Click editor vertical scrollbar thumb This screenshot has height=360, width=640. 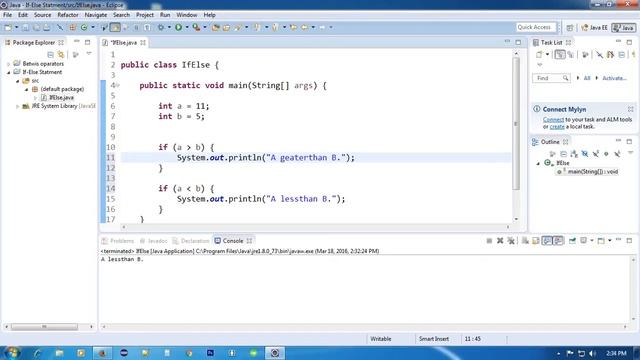point(516,123)
